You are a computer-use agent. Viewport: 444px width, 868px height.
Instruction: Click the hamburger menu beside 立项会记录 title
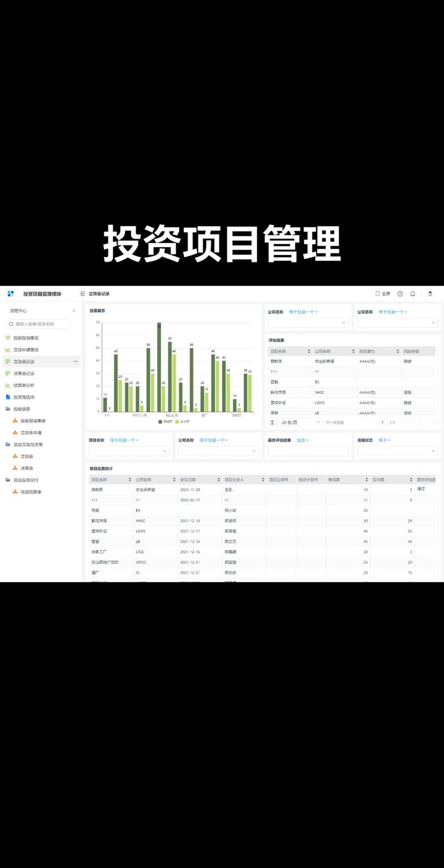click(82, 293)
